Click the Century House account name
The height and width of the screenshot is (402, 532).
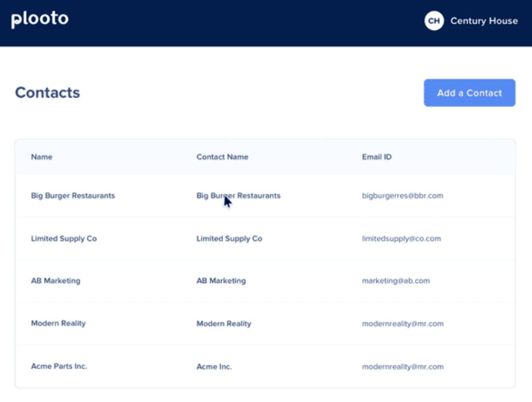pyautogui.click(x=484, y=21)
